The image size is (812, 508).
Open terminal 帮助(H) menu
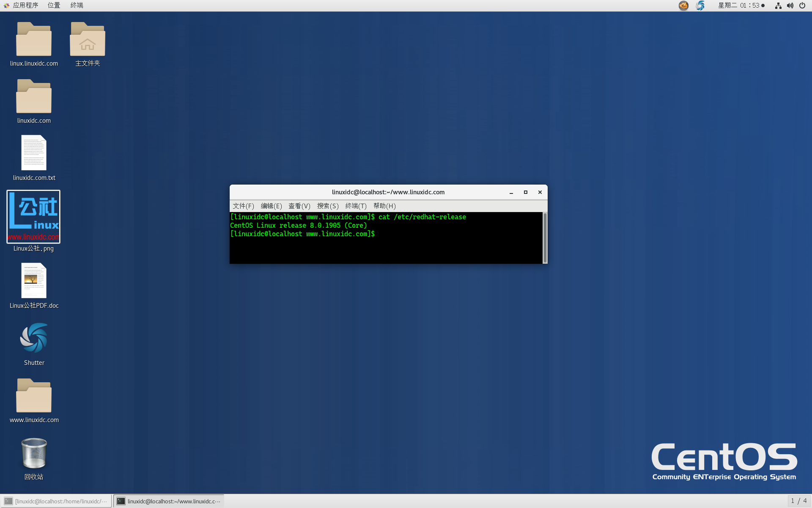pos(384,206)
